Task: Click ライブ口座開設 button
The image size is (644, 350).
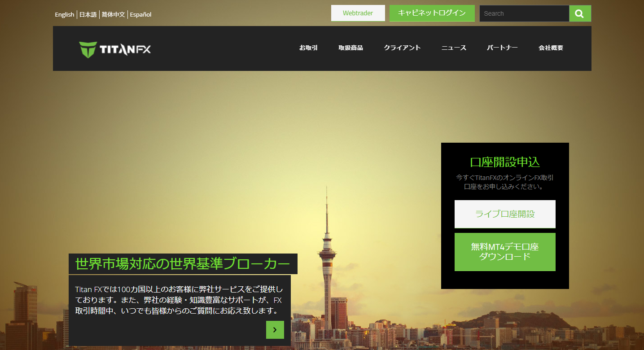Action: tap(505, 214)
